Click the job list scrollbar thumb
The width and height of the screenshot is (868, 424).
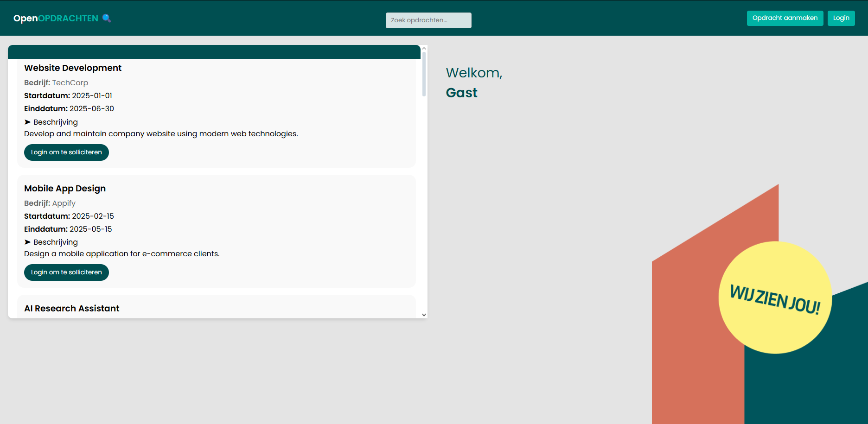click(424, 74)
